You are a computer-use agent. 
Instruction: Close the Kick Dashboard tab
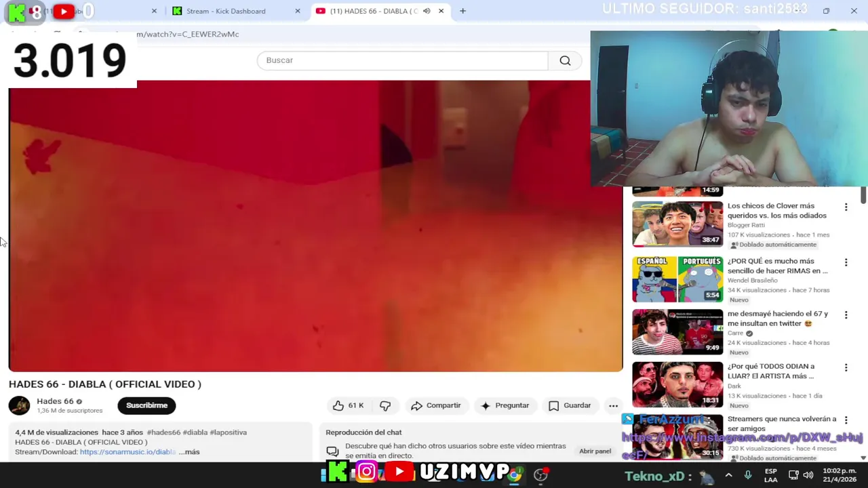click(x=297, y=11)
